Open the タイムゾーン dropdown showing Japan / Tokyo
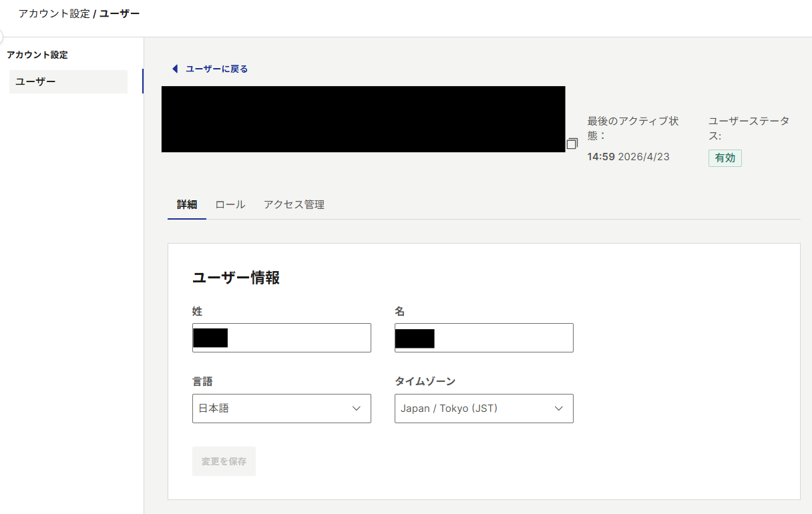Viewport: 812px width, 514px height. tap(484, 409)
